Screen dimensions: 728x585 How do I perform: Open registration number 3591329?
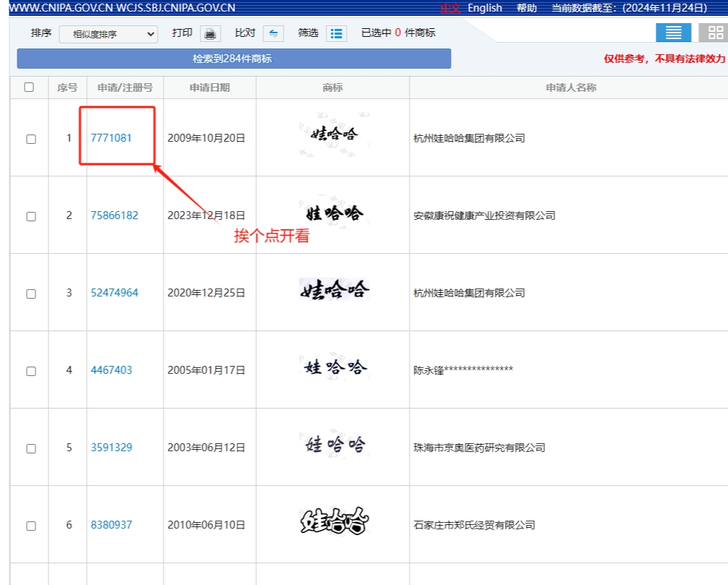point(111,447)
